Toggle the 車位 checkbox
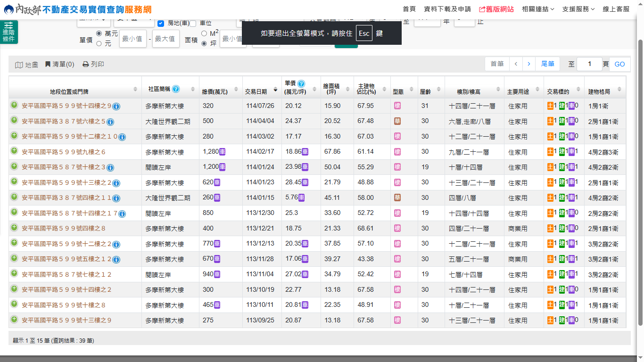The height and width of the screenshot is (362, 644). click(x=193, y=23)
